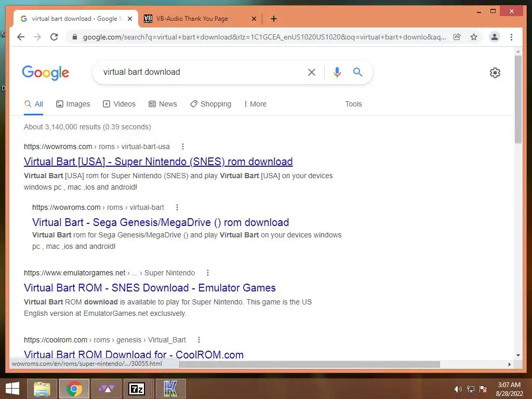Open volume control in system tray
532x399 pixels.
[x=458, y=389]
